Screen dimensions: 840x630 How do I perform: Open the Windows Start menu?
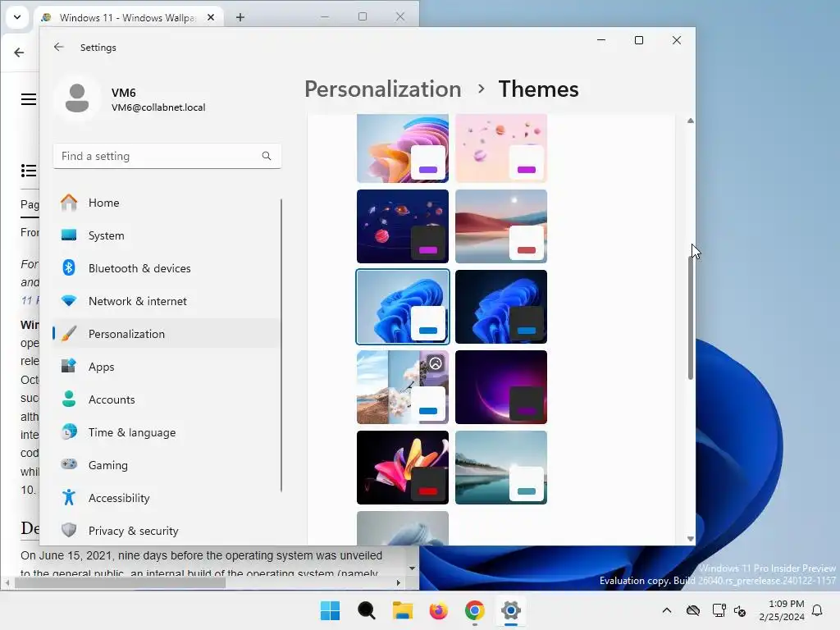pyautogui.click(x=330, y=610)
